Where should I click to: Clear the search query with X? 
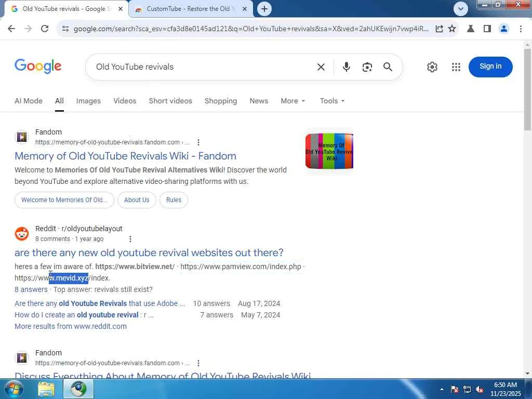[x=321, y=67]
